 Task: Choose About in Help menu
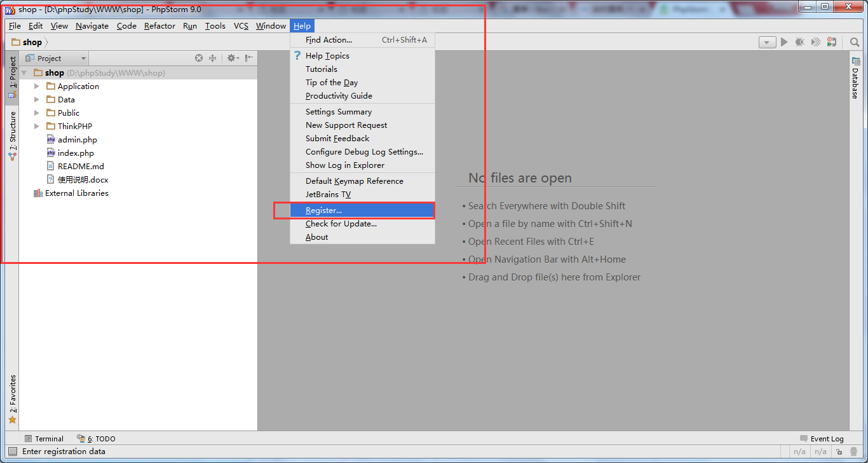tap(362, 237)
